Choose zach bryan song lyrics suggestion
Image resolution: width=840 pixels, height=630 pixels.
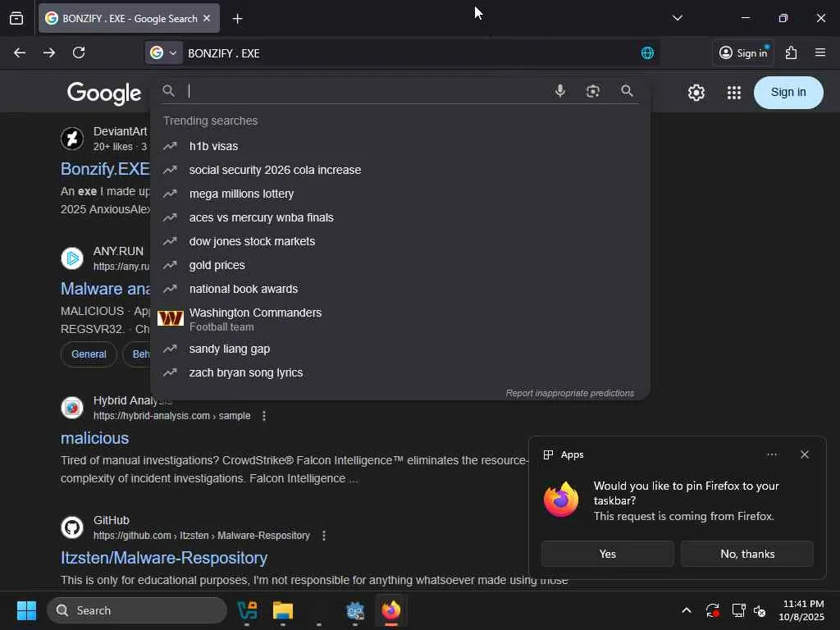pos(400,373)
